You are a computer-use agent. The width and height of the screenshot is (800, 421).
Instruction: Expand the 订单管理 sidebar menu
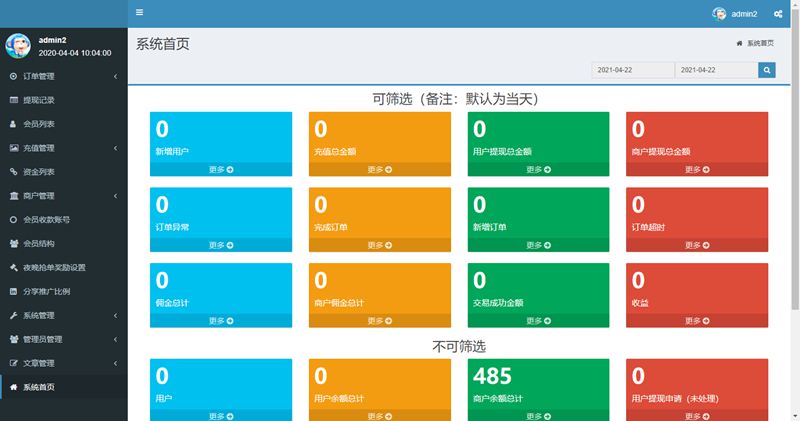(x=62, y=76)
